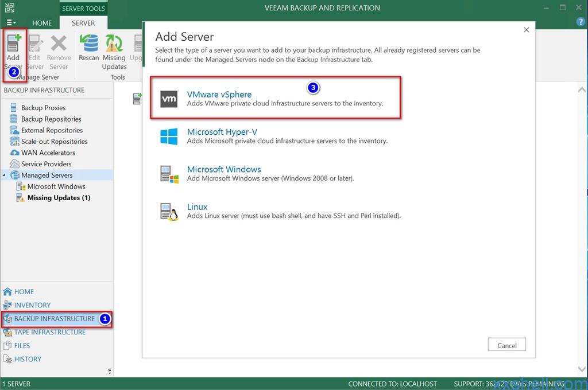The image size is (588, 390).
Task: Click the Hyper-V Windows logo icon
Action: pyautogui.click(x=169, y=136)
